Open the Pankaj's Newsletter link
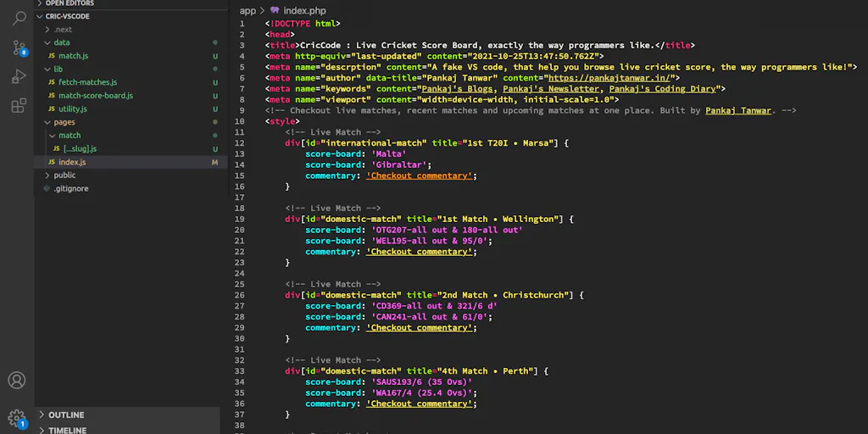The width and height of the screenshot is (868, 434). pyautogui.click(x=551, y=89)
